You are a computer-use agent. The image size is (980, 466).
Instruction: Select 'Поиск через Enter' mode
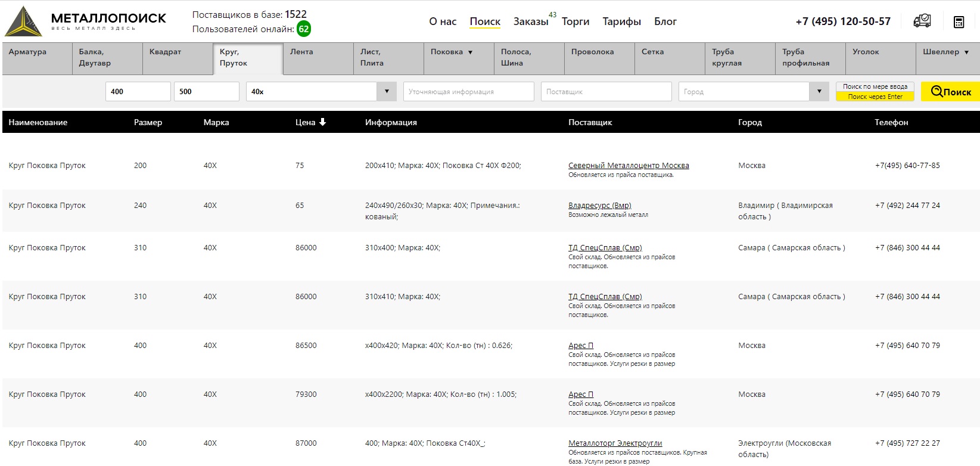pos(875,97)
